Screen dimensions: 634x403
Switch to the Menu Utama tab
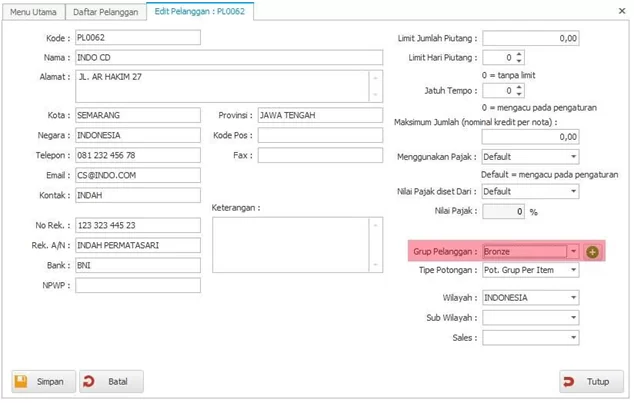34,11
